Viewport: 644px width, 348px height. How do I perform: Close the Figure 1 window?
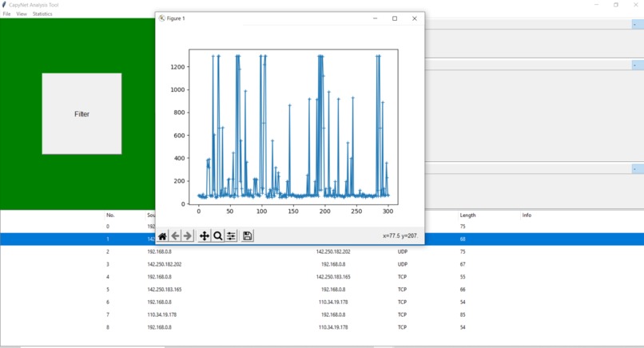pyautogui.click(x=415, y=18)
